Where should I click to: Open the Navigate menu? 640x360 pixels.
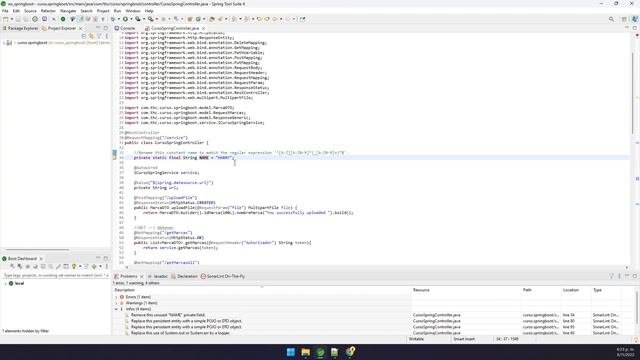click(x=68, y=11)
